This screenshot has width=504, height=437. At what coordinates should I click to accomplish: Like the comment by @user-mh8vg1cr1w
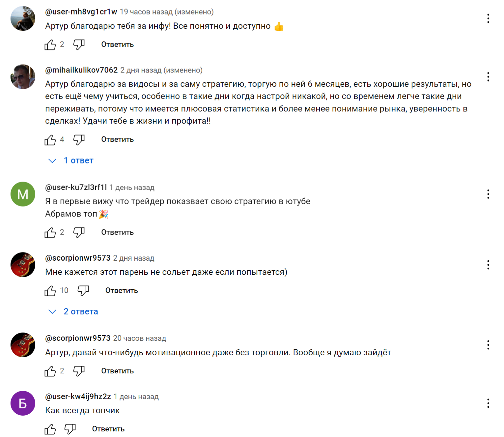50,44
